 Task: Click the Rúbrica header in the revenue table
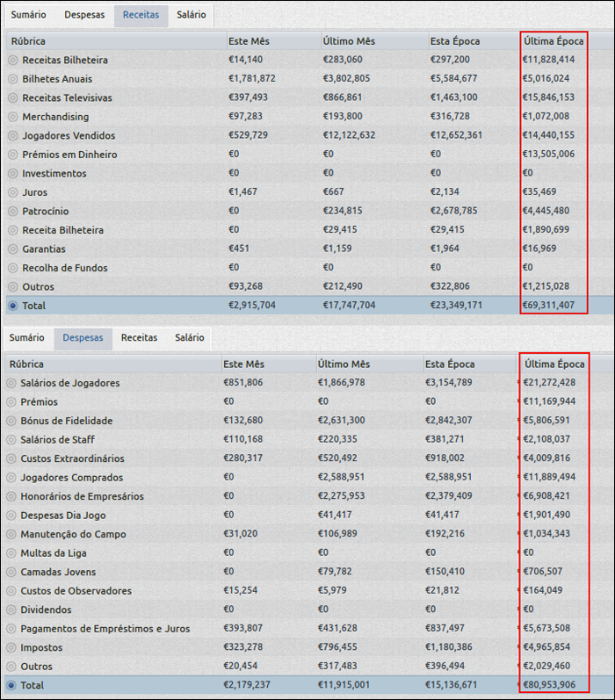pyautogui.click(x=29, y=40)
